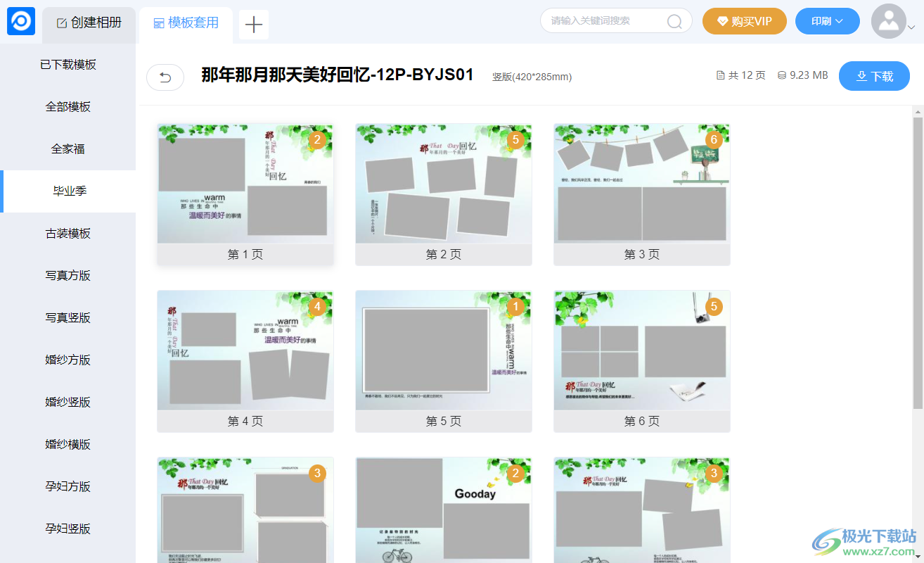
Task: Select 已下载模板 in sidebar
Action: pyautogui.click(x=68, y=65)
